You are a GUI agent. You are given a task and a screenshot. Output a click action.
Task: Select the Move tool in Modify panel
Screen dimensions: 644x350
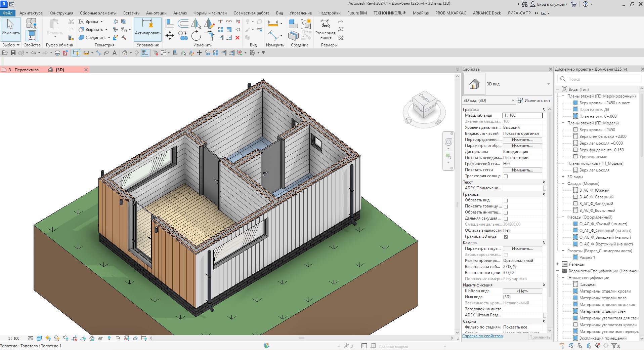click(170, 36)
